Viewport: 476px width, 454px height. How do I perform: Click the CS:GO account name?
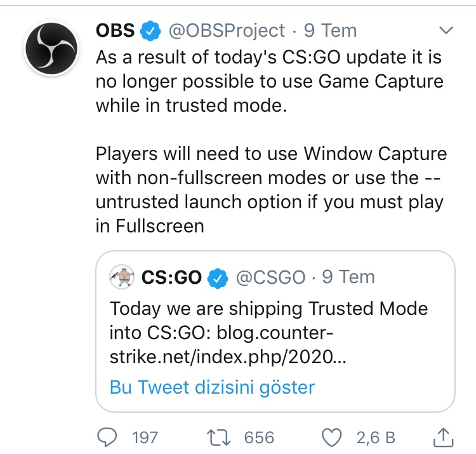[171, 277]
